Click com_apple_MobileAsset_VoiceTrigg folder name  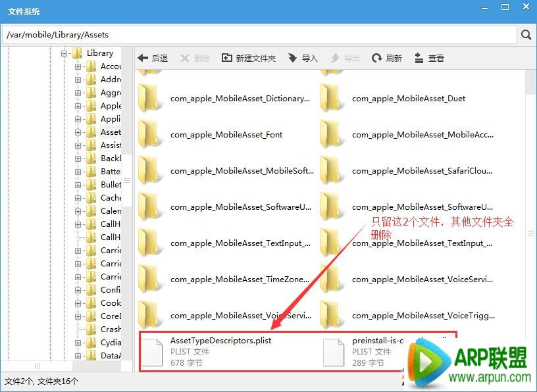pos(423,316)
